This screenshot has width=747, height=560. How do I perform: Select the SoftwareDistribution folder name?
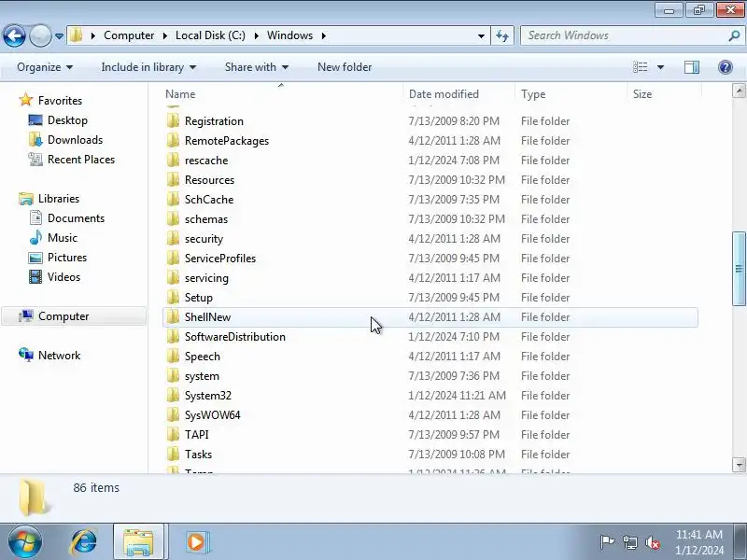click(235, 337)
